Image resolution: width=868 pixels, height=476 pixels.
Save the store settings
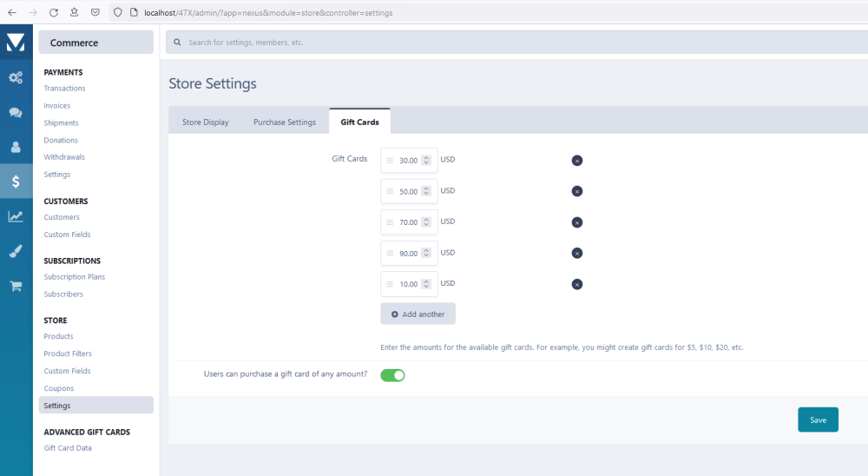tap(818, 420)
